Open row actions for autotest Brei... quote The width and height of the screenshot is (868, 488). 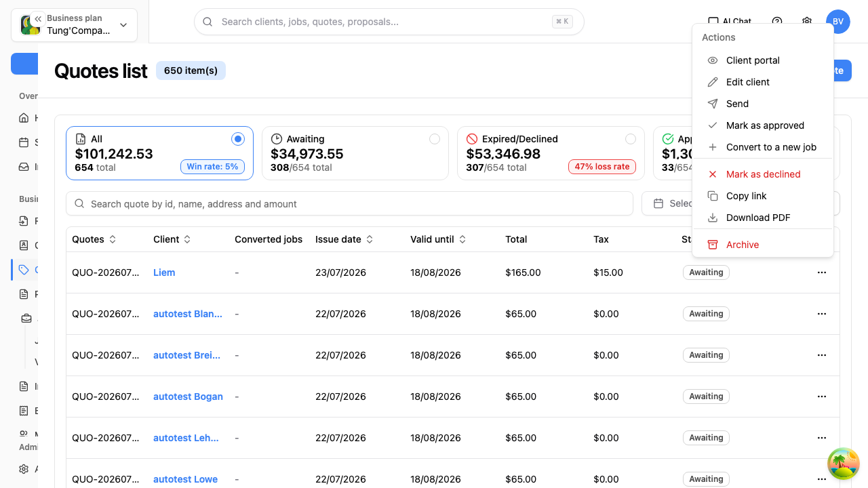coord(822,355)
